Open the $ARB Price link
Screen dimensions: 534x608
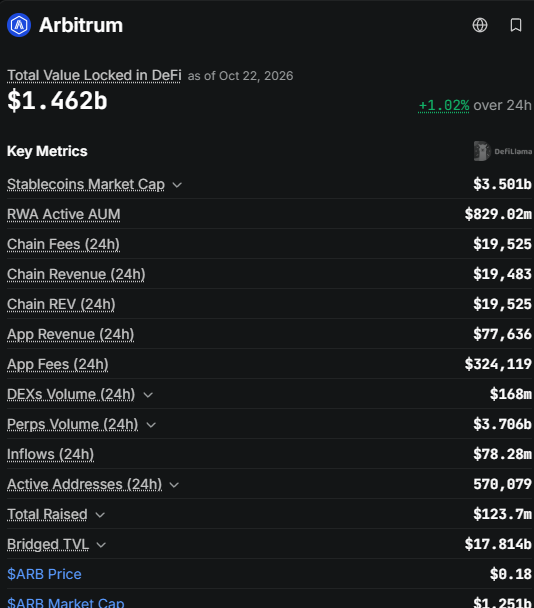[x=44, y=574]
